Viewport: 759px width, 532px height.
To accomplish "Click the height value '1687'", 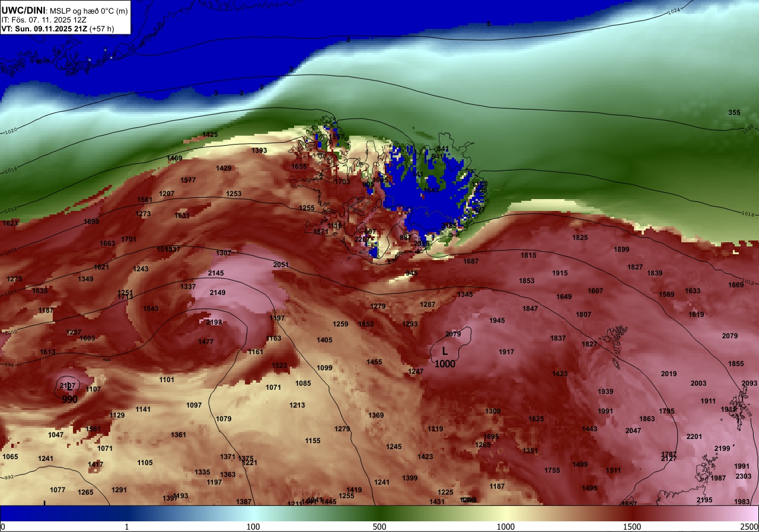I will [471, 261].
